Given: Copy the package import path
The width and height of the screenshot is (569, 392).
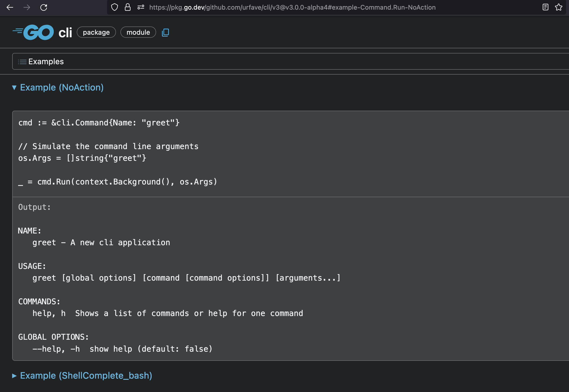Looking at the screenshot, I should tap(165, 32).
